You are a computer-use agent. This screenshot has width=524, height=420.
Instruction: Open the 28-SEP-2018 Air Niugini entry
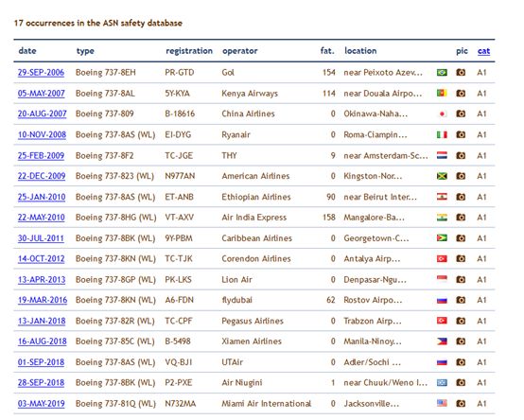[41, 383]
